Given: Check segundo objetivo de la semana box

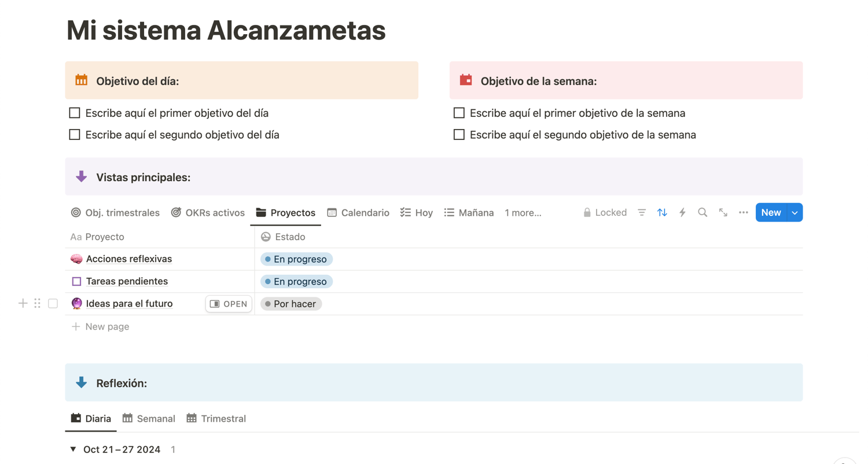Looking at the screenshot, I should click(x=459, y=135).
